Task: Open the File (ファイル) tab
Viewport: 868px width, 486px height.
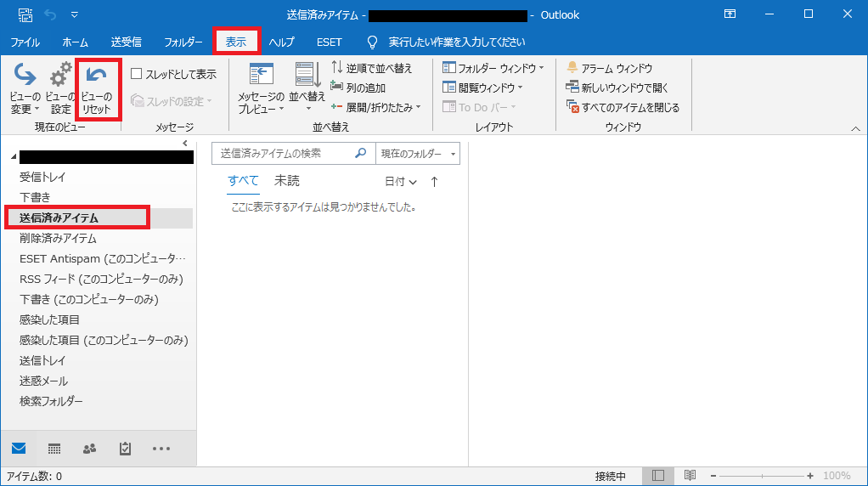Action: 25,42
